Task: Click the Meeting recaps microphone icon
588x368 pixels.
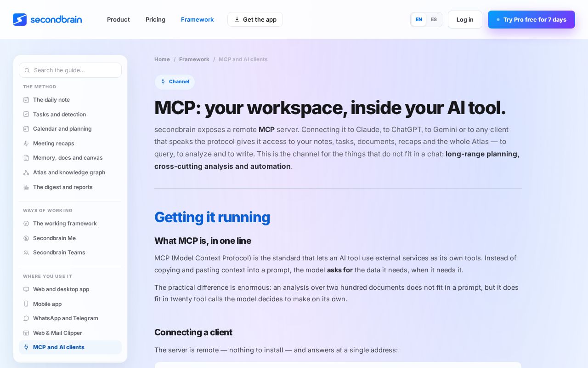Action: tap(26, 144)
